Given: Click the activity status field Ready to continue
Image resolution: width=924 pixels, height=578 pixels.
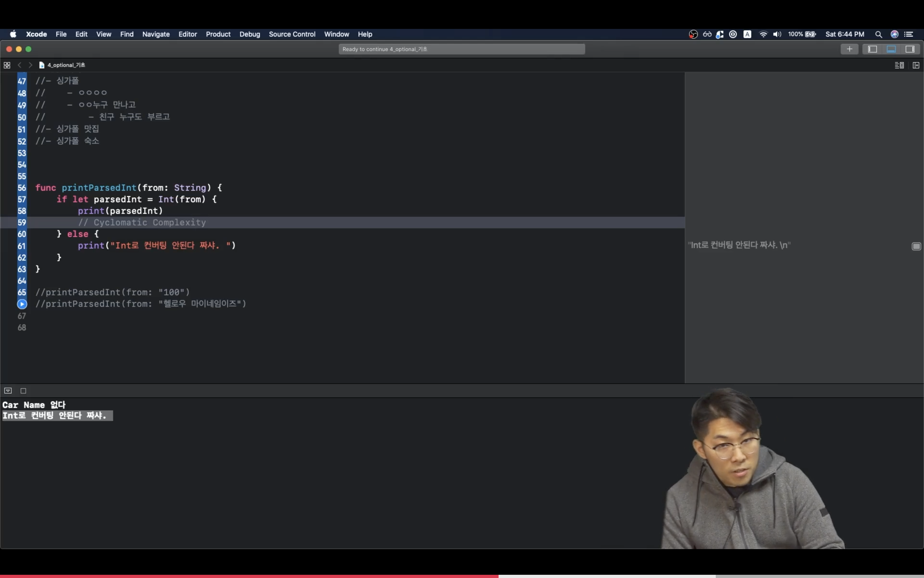Looking at the screenshot, I should (x=462, y=49).
